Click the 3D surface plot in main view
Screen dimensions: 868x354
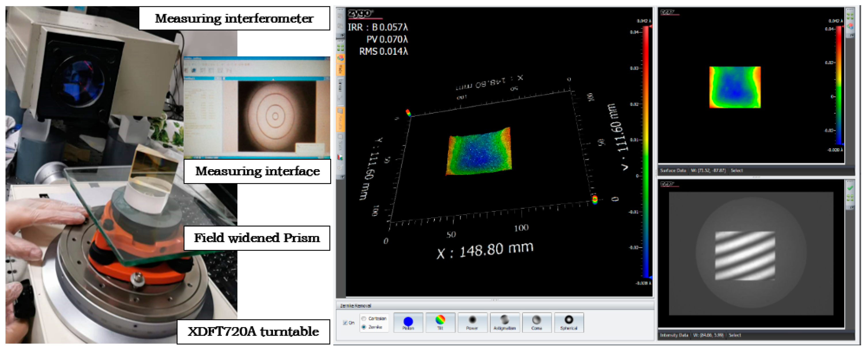pos(479,151)
